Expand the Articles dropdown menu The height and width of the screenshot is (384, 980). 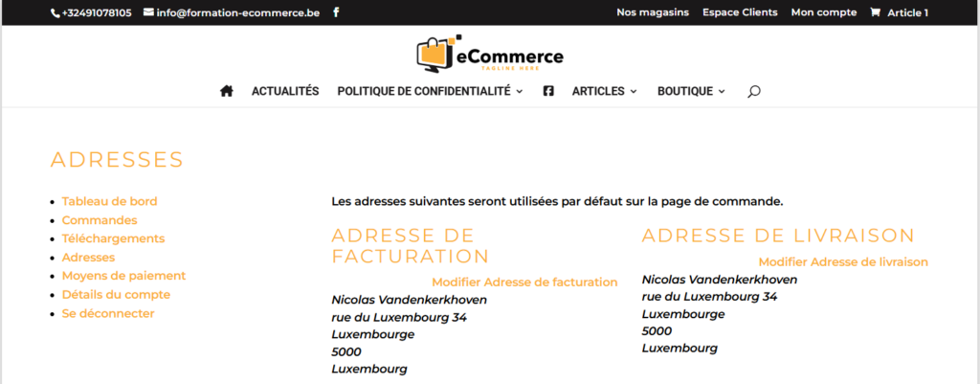(605, 91)
